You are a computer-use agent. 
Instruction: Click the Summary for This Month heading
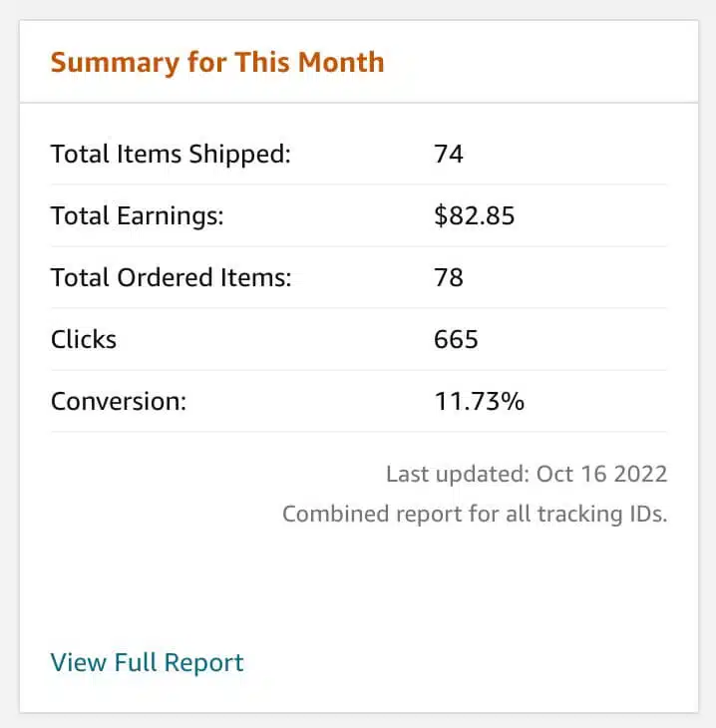[x=217, y=63]
